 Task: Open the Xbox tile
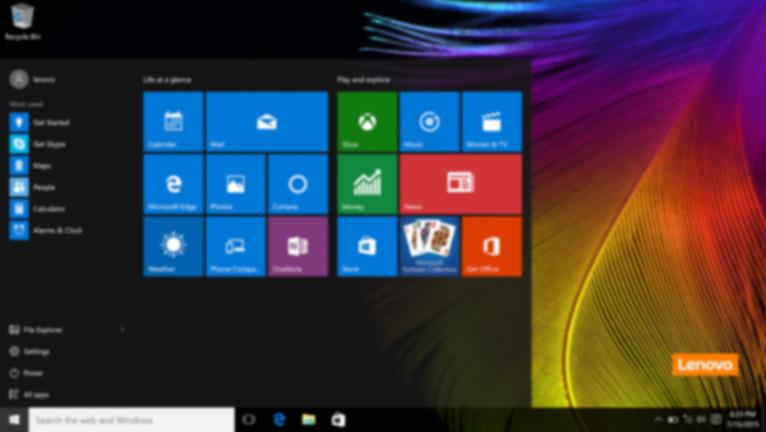[x=367, y=121]
